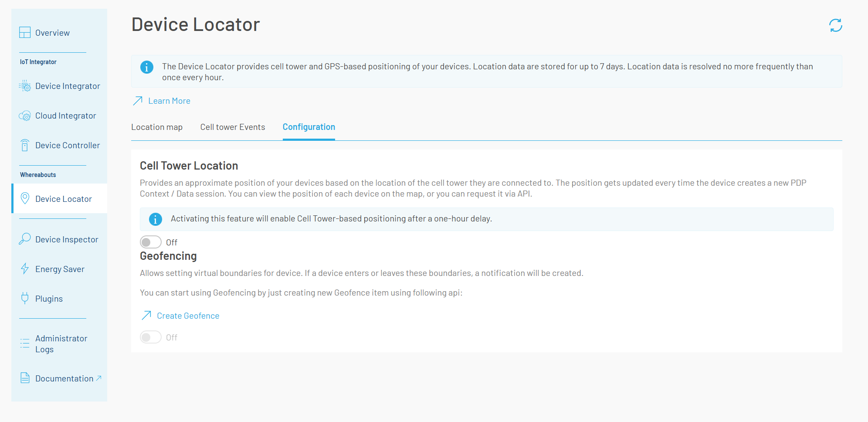The width and height of the screenshot is (868, 422).
Task: Click the Device Inspector magnifier icon
Action: click(25, 239)
